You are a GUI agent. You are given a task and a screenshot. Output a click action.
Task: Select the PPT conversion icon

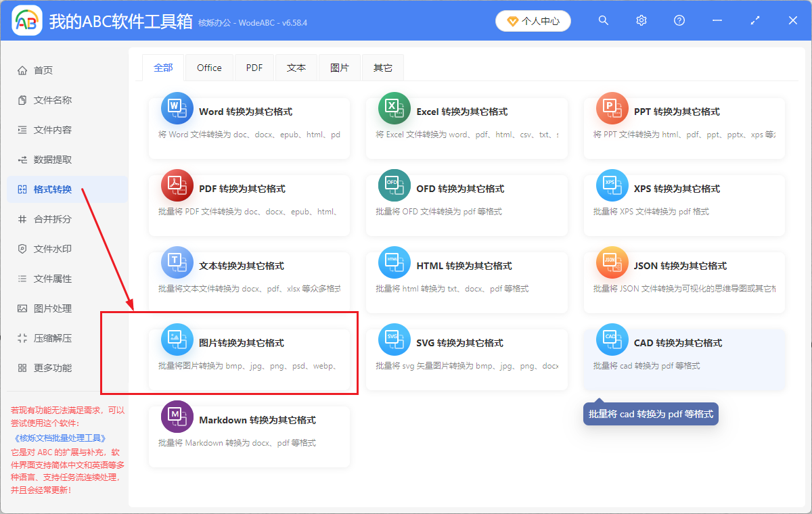612,108
